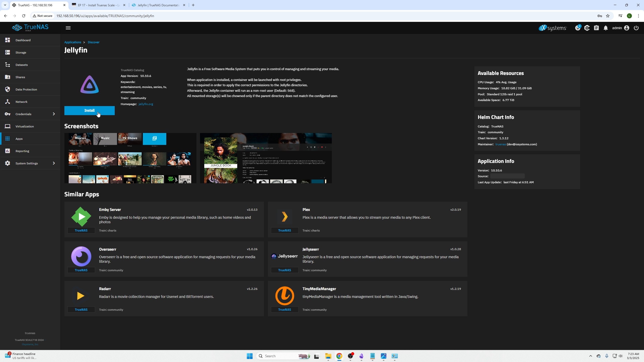The width and height of the screenshot is (644, 362).
Task: Click the TrueNAS logo in header
Action: coord(30,28)
